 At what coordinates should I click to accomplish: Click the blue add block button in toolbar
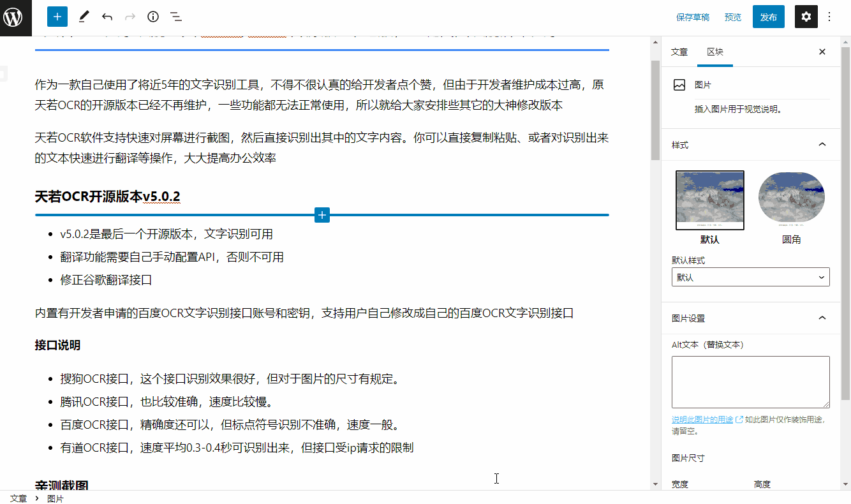point(57,17)
